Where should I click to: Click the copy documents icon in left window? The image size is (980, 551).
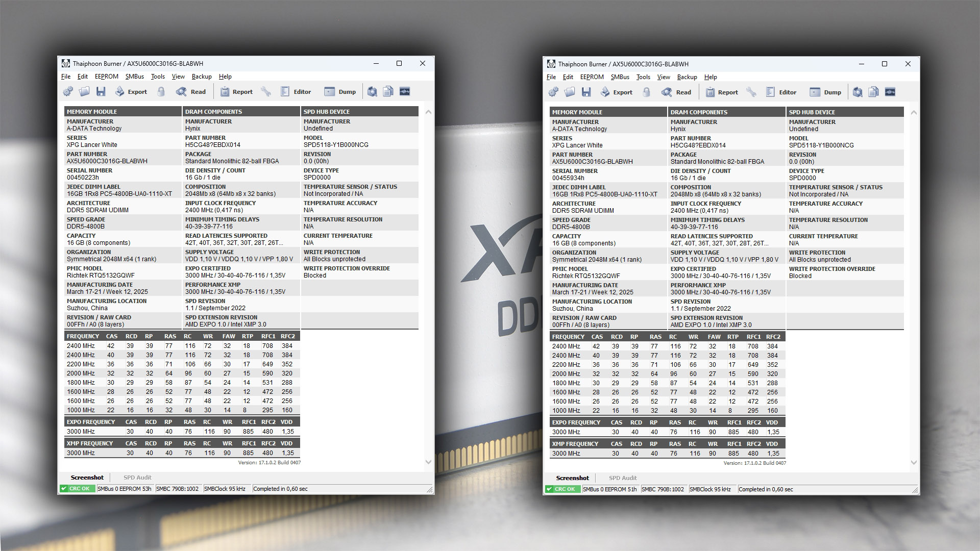pos(388,92)
